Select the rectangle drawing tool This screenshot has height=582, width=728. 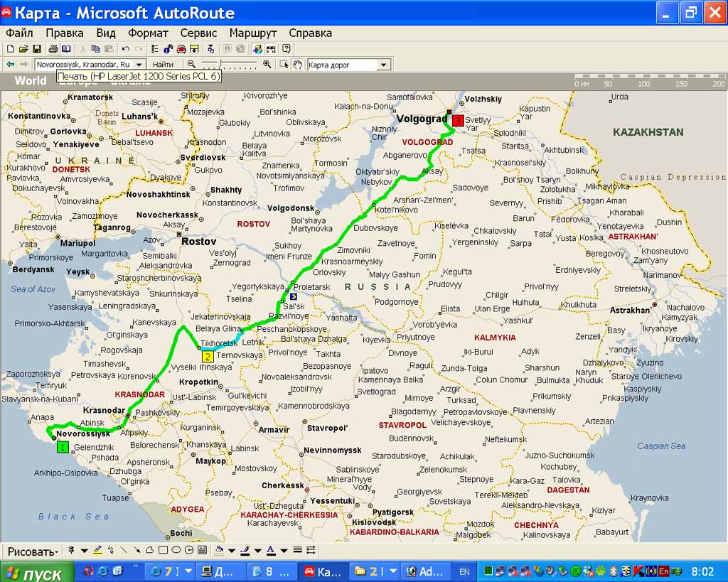coord(163,551)
